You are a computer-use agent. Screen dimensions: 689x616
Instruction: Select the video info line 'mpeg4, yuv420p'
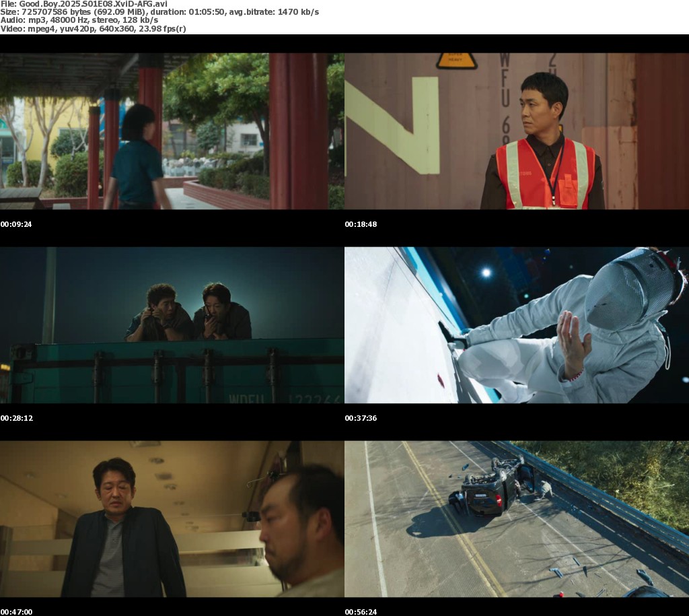click(93, 28)
